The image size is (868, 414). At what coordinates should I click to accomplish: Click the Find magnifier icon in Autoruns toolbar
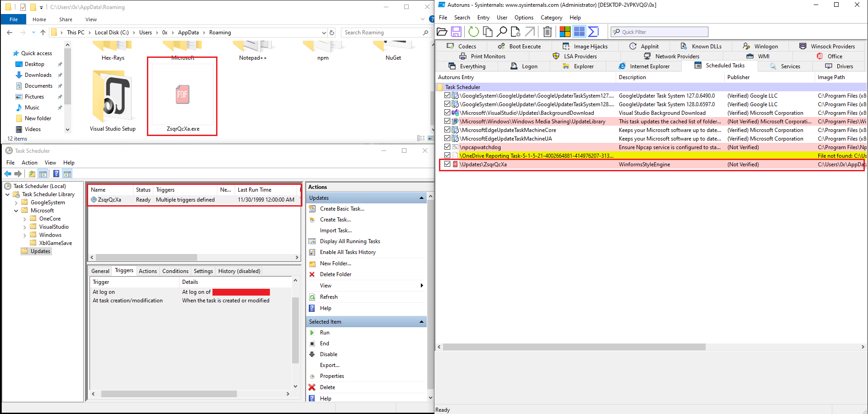tap(501, 32)
